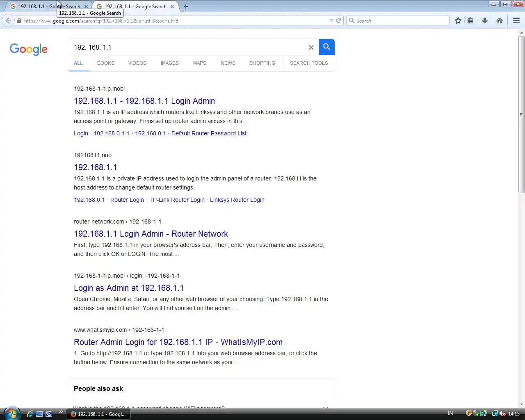525x420 pixels.
Task: Click the network tray icon
Action: (x=495, y=413)
